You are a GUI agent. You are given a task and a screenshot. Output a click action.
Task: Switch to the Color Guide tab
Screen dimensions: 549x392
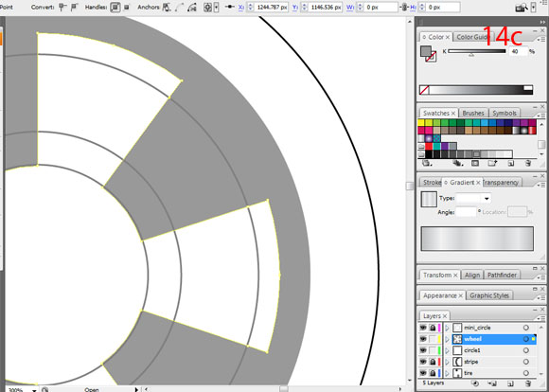[x=472, y=37]
